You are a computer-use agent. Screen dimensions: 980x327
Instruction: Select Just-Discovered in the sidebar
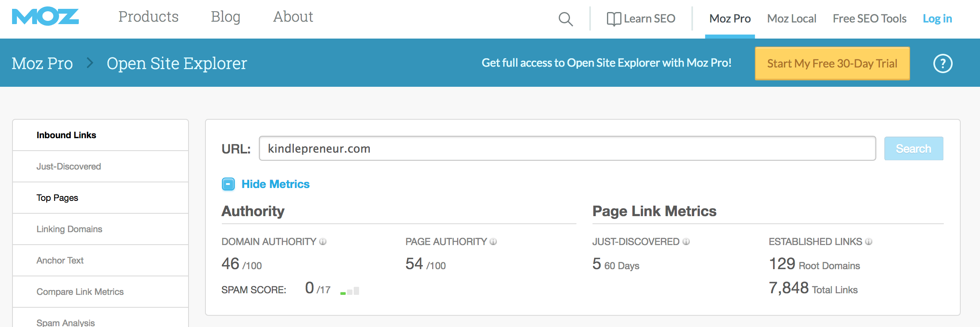point(100,166)
